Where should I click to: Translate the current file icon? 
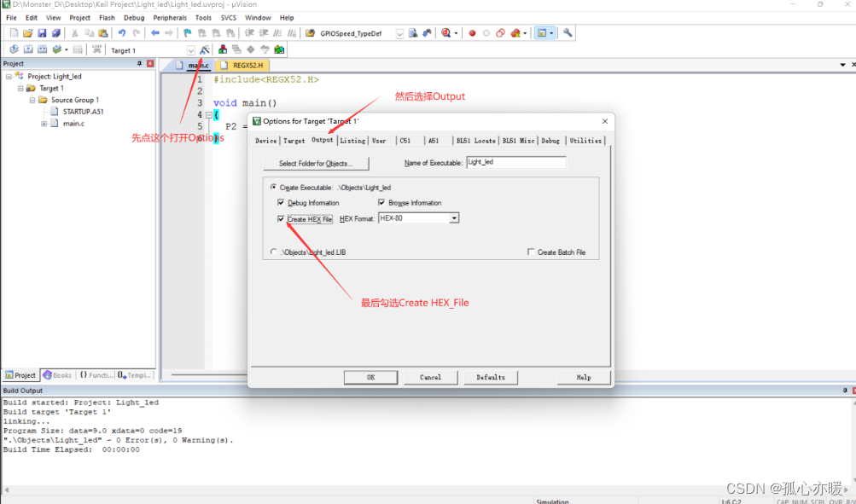click(x=15, y=49)
